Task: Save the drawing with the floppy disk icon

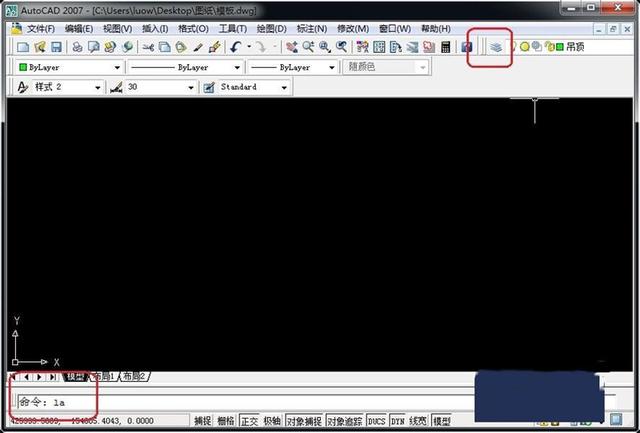Action: (56, 47)
